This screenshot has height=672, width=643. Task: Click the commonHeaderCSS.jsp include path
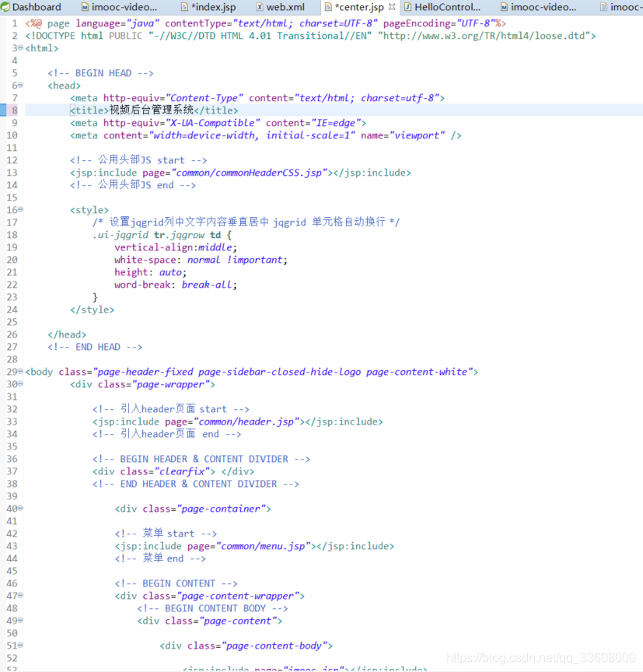[249, 173]
